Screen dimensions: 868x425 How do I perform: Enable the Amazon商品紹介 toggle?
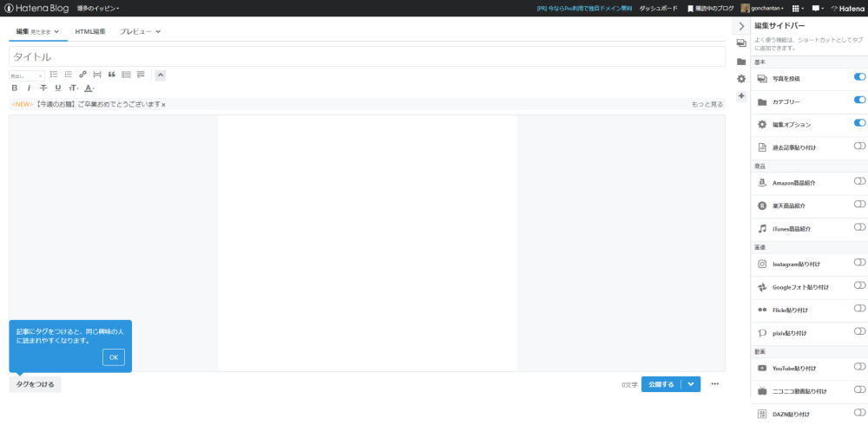[859, 181]
